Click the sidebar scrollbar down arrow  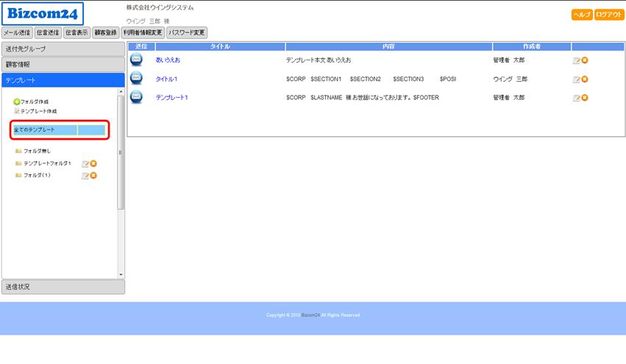[121, 275]
